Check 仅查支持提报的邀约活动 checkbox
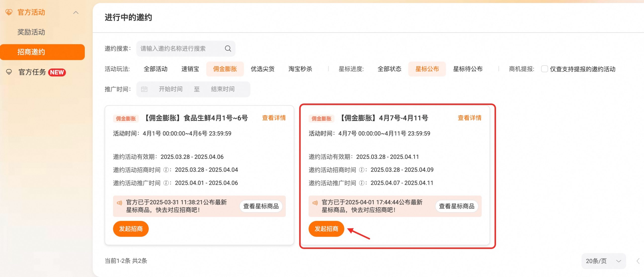The image size is (644, 277). (x=544, y=69)
